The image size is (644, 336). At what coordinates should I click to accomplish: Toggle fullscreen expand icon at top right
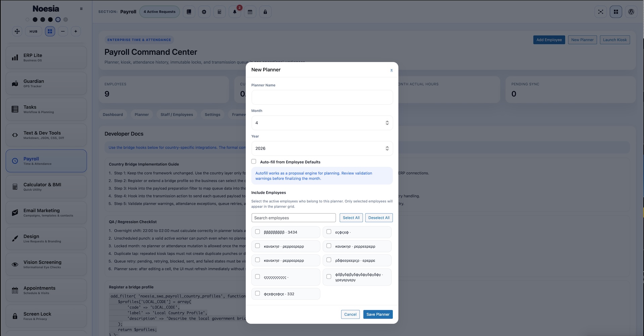(x=601, y=12)
